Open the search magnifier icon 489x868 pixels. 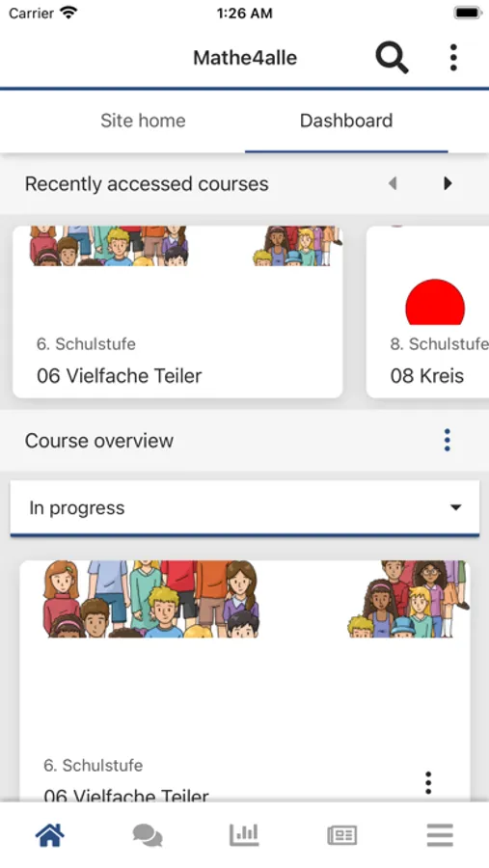[393, 58]
